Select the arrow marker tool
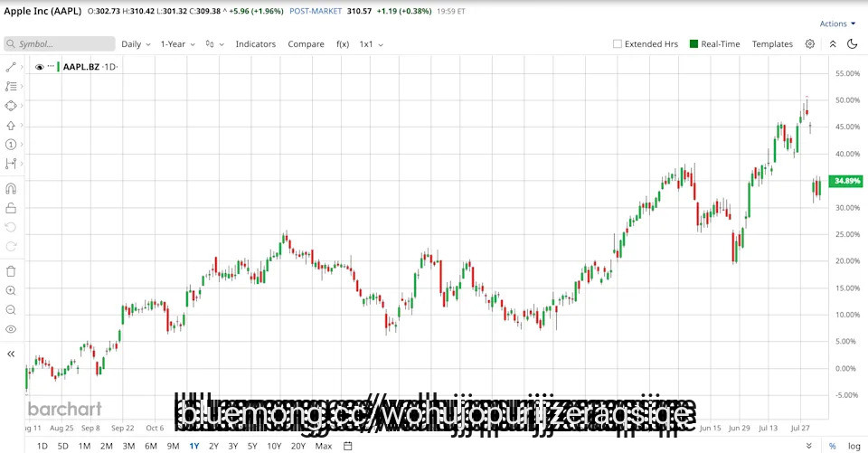The width and height of the screenshot is (868, 453). click(11, 125)
